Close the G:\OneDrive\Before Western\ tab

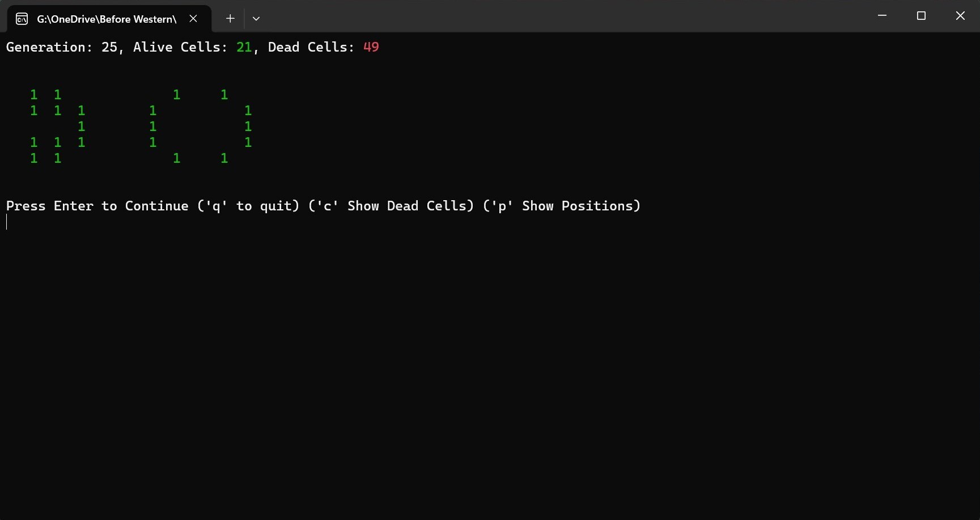coord(193,19)
